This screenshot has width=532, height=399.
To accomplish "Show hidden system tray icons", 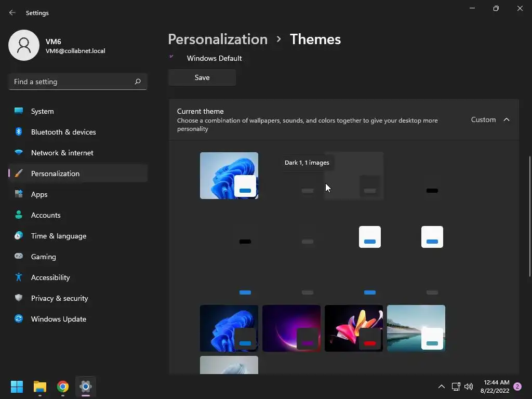I will click(x=442, y=387).
